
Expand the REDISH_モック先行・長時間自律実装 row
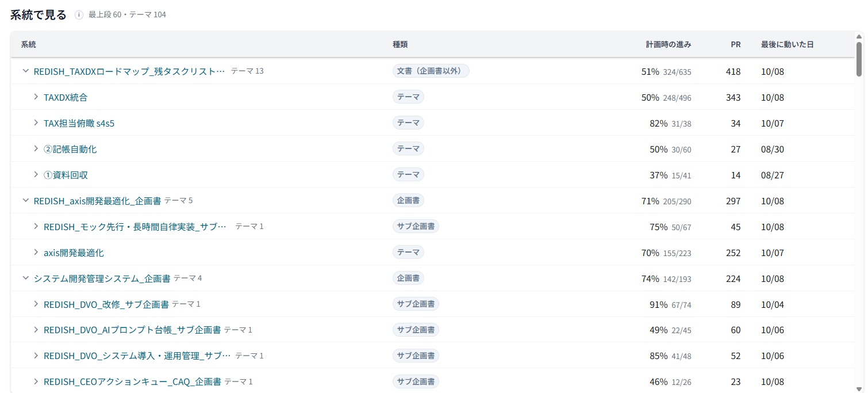coord(36,227)
